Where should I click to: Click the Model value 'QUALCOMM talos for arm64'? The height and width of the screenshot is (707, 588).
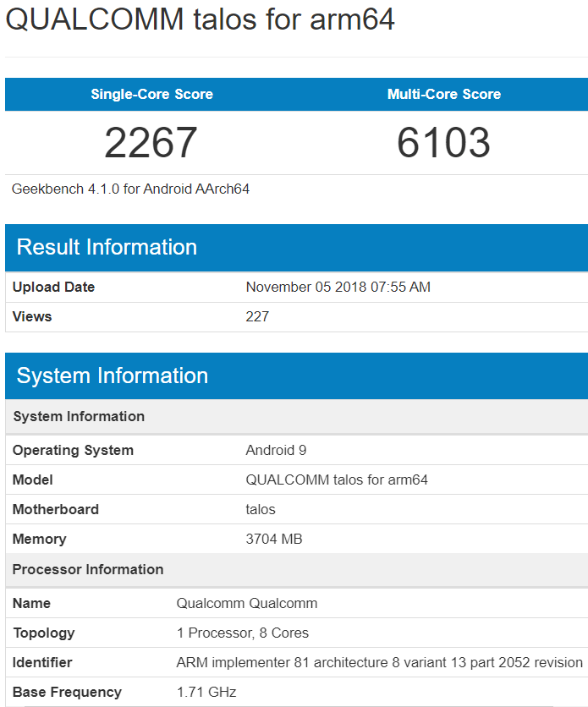(x=337, y=480)
